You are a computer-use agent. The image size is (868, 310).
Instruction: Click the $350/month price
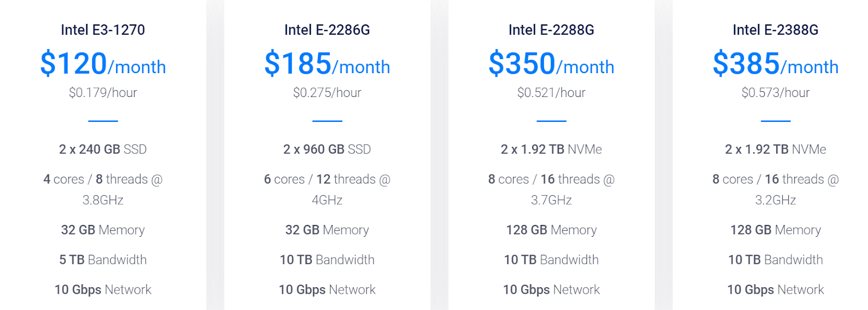pos(551,64)
